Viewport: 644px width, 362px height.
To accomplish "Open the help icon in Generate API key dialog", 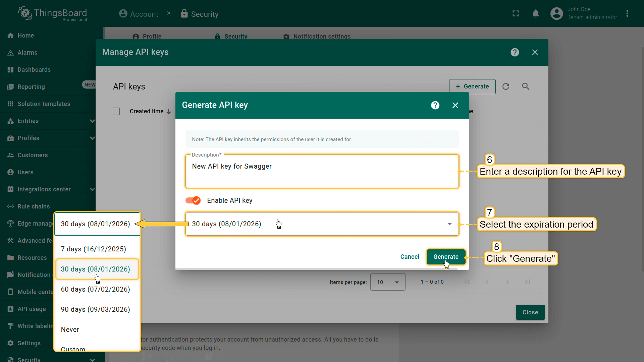I will [x=435, y=105].
